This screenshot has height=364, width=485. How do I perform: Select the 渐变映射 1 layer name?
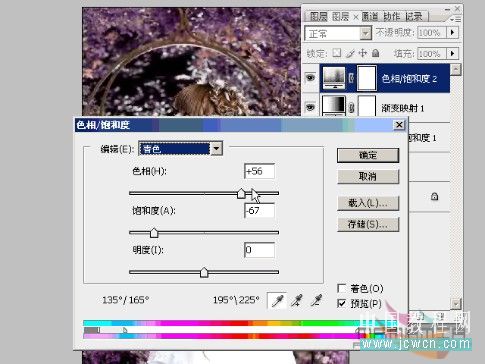click(x=403, y=108)
